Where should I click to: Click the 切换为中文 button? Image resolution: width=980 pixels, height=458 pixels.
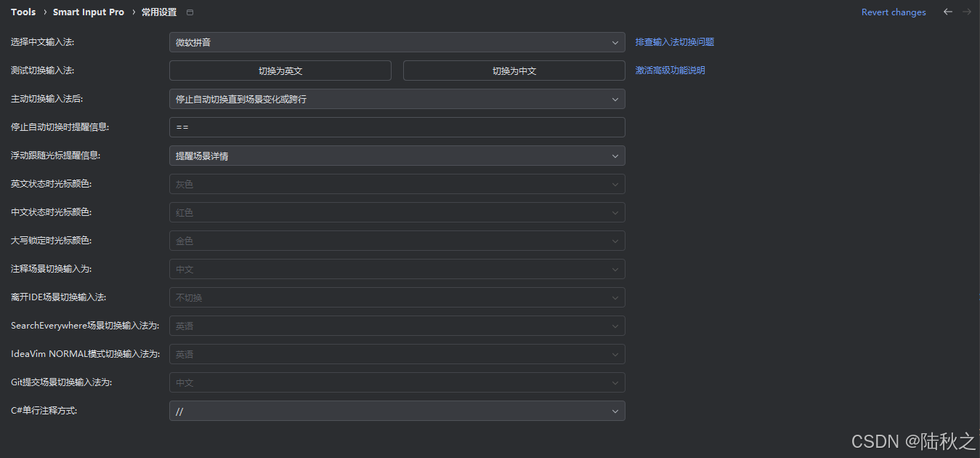514,71
